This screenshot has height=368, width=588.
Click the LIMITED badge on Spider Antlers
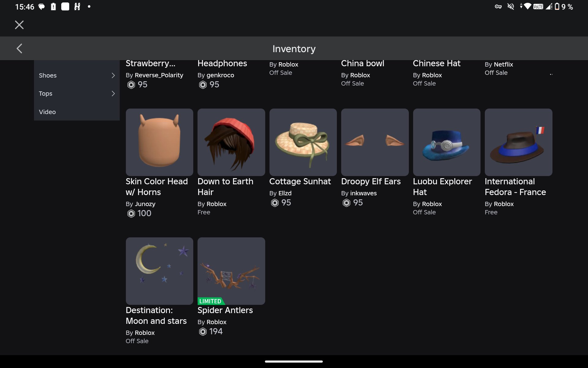coord(211,301)
